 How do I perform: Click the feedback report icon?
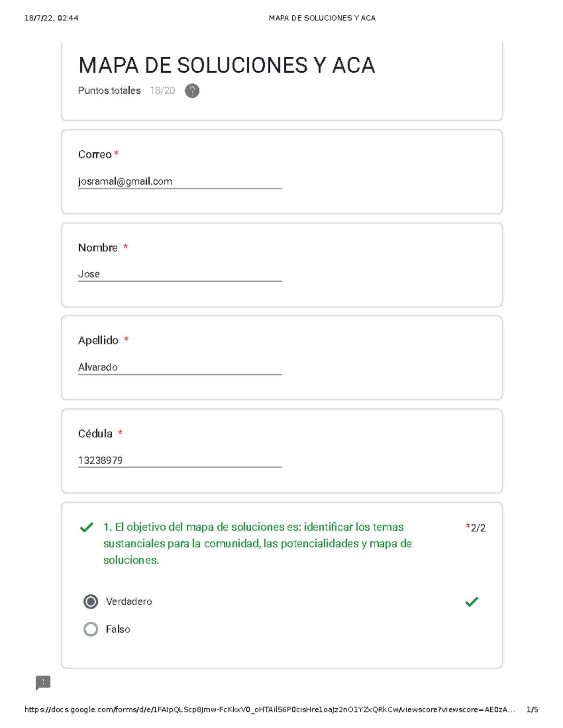coord(43,683)
